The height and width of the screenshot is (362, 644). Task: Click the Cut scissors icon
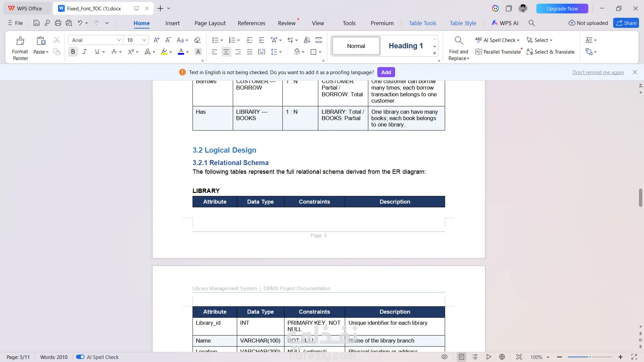point(57,40)
